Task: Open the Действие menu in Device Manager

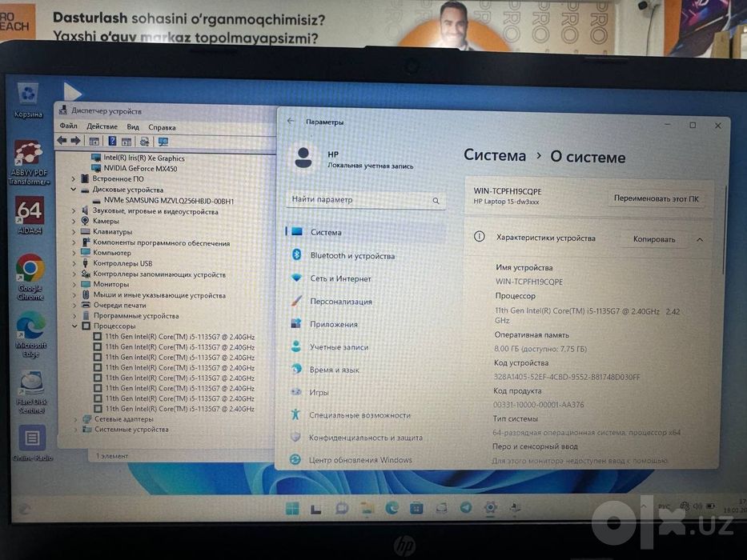Action: [x=102, y=126]
